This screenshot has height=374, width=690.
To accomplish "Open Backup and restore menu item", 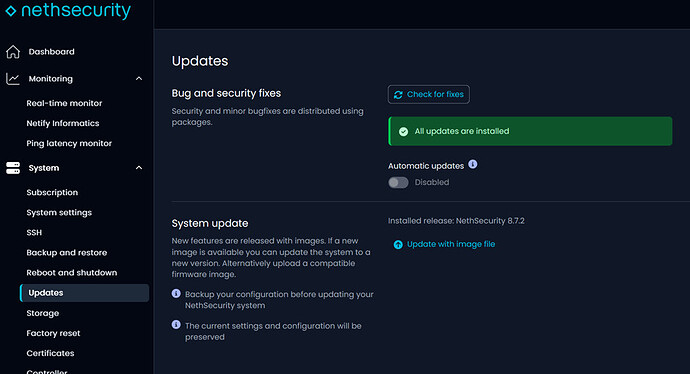I will (67, 253).
